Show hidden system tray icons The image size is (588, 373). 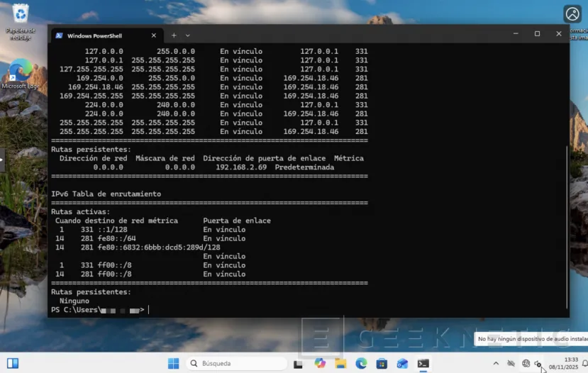(x=496, y=363)
